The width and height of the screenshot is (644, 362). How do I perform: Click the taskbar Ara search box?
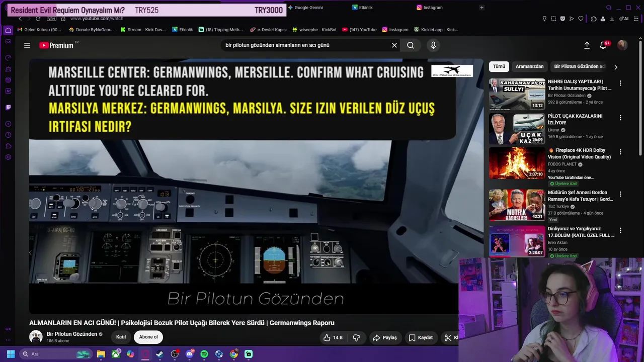(x=56, y=354)
